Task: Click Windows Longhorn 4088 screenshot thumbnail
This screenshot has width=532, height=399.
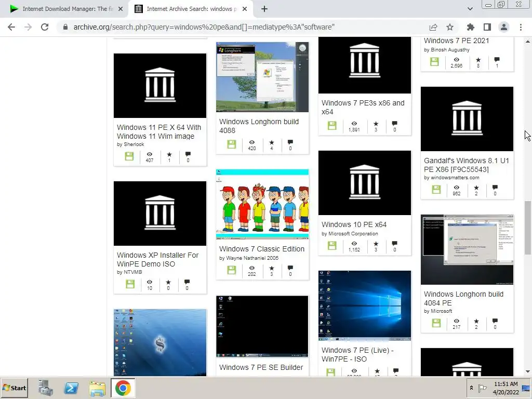Action: click(262, 77)
